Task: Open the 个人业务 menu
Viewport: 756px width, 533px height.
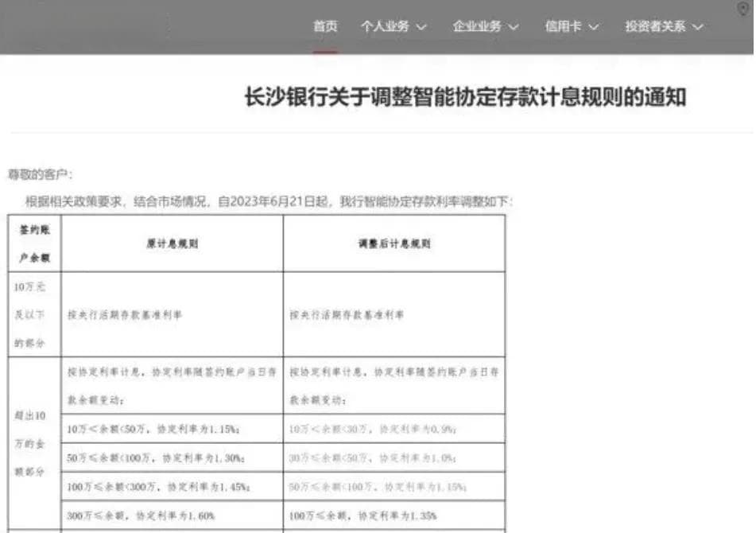Action: pyautogui.click(x=385, y=26)
